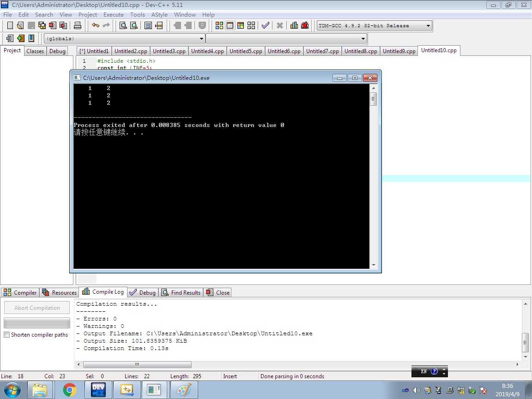This screenshot has width=532, height=399.
Task: Select the Debug sidebar tab
Action: coord(57,51)
